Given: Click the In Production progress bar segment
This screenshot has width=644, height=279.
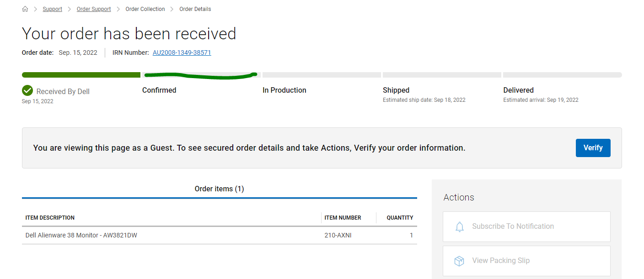Looking at the screenshot, I should tap(322, 75).
